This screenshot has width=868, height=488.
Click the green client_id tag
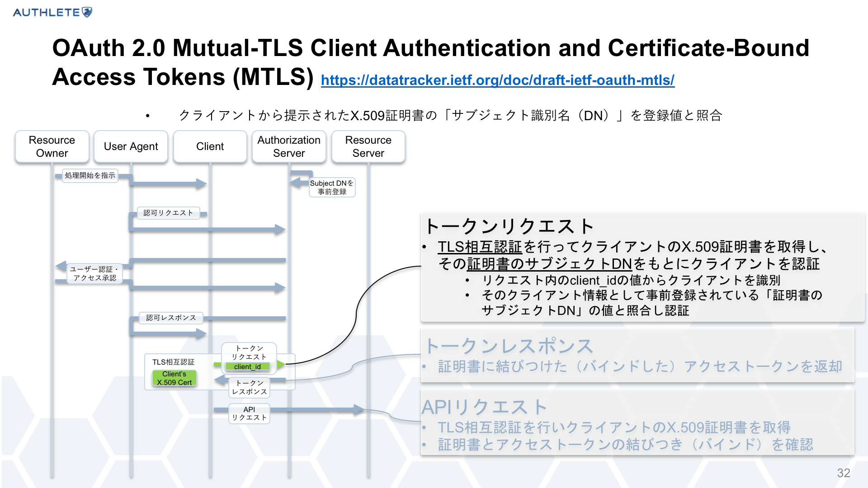tap(247, 366)
